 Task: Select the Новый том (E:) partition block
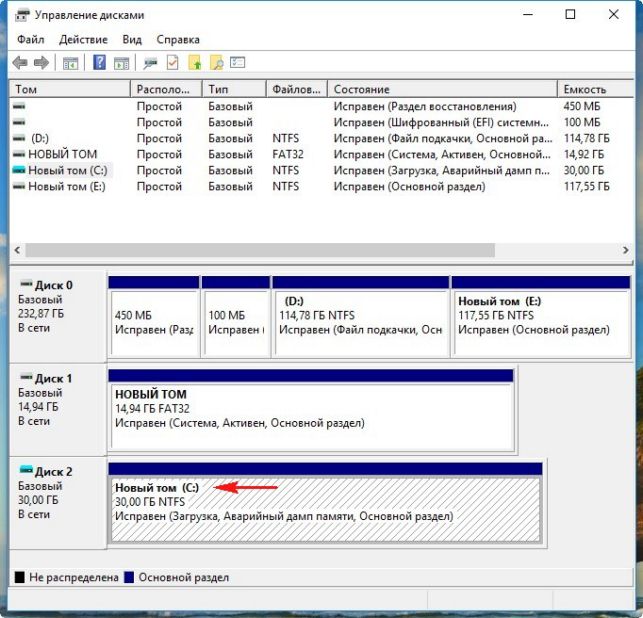point(541,316)
